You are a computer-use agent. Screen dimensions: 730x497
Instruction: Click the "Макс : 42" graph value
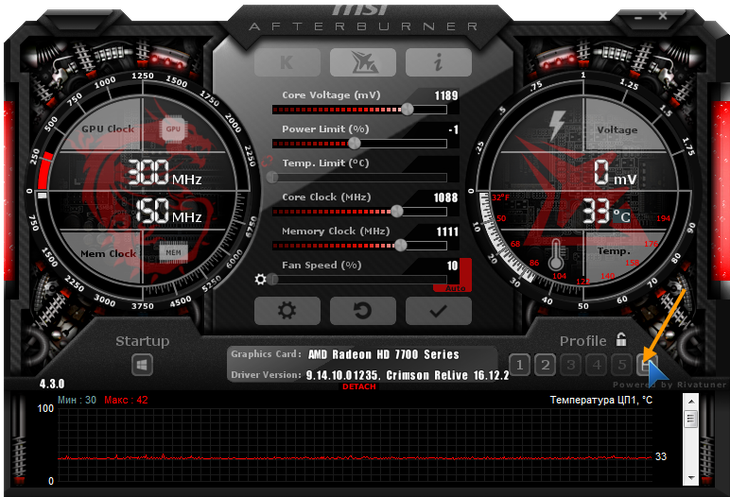coord(126,400)
